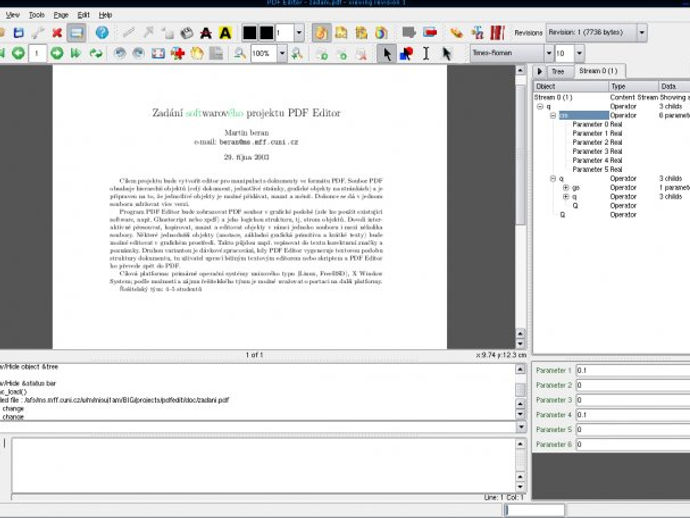Click the script command text area
This screenshot has height=518, width=690.
click(263, 465)
